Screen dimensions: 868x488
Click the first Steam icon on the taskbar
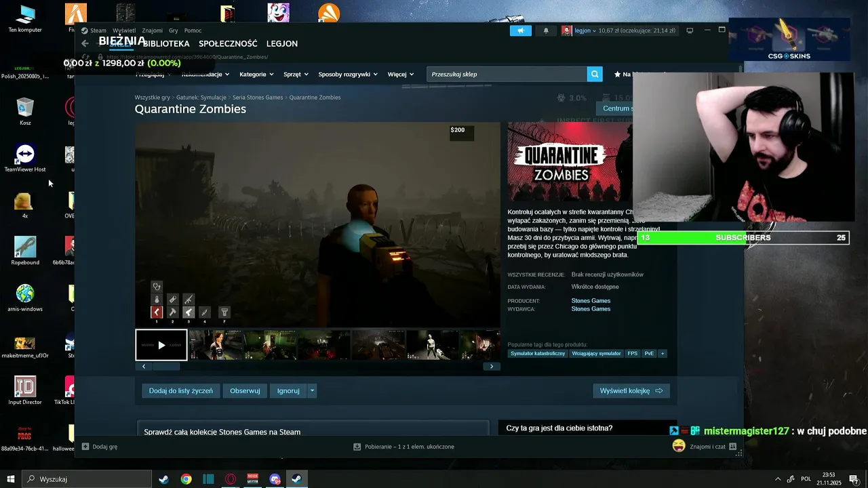(x=163, y=479)
